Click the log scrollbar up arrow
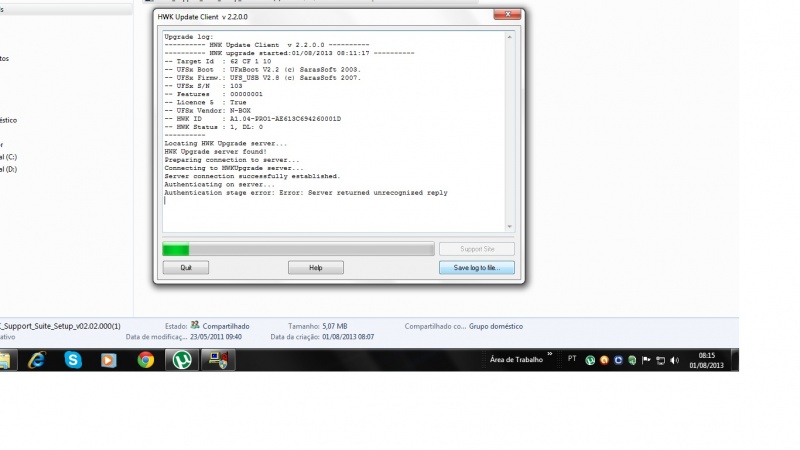800x450 pixels. [509, 37]
